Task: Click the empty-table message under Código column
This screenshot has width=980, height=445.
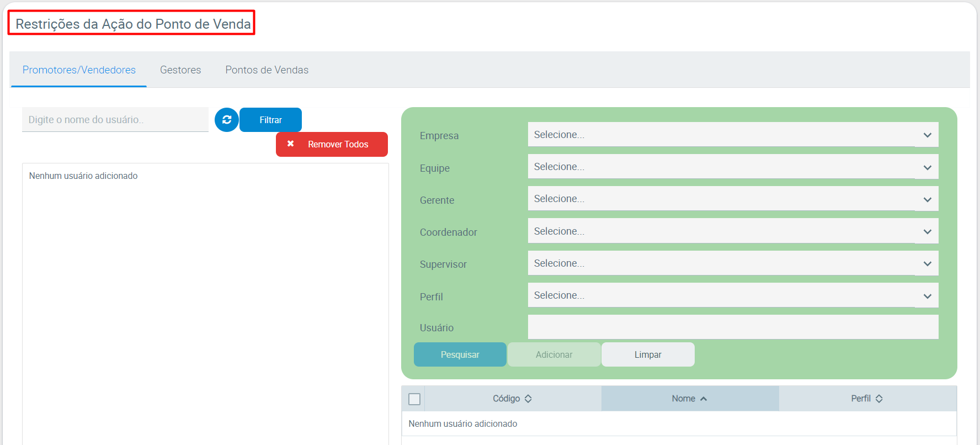Action: tap(463, 423)
